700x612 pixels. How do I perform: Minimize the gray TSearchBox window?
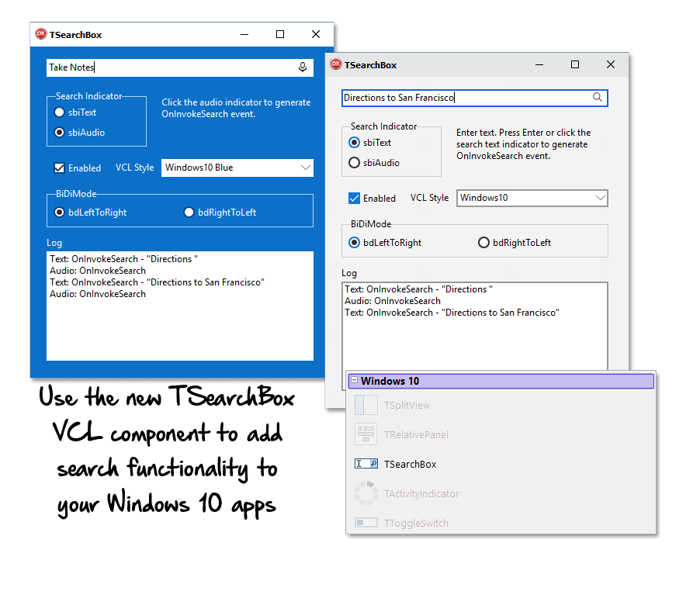pos(539,64)
